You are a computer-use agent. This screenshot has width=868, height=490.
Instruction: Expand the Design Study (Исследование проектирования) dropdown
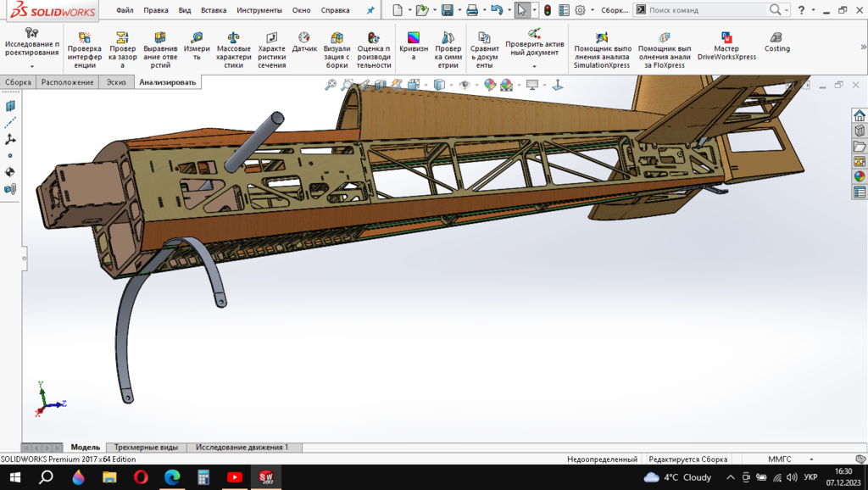click(x=31, y=66)
